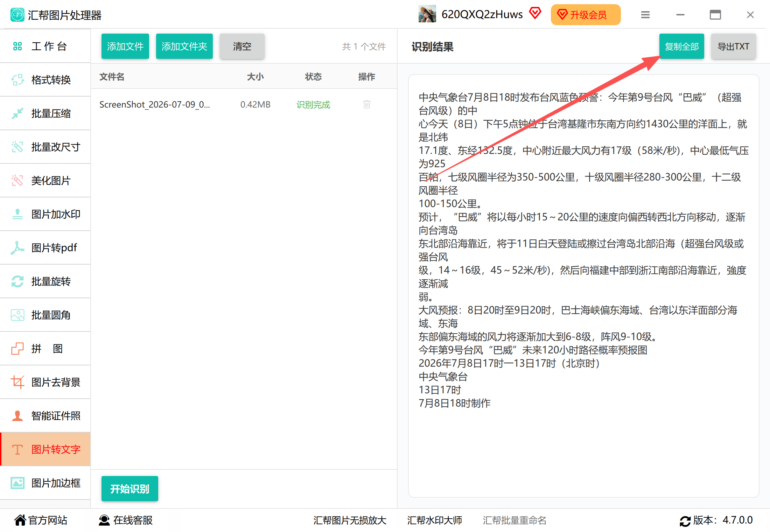
Task: Click the 操作 column header
Action: click(367, 77)
